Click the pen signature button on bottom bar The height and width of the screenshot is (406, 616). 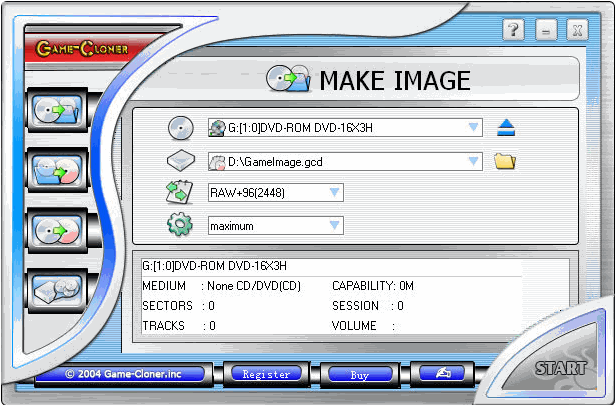click(x=442, y=373)
